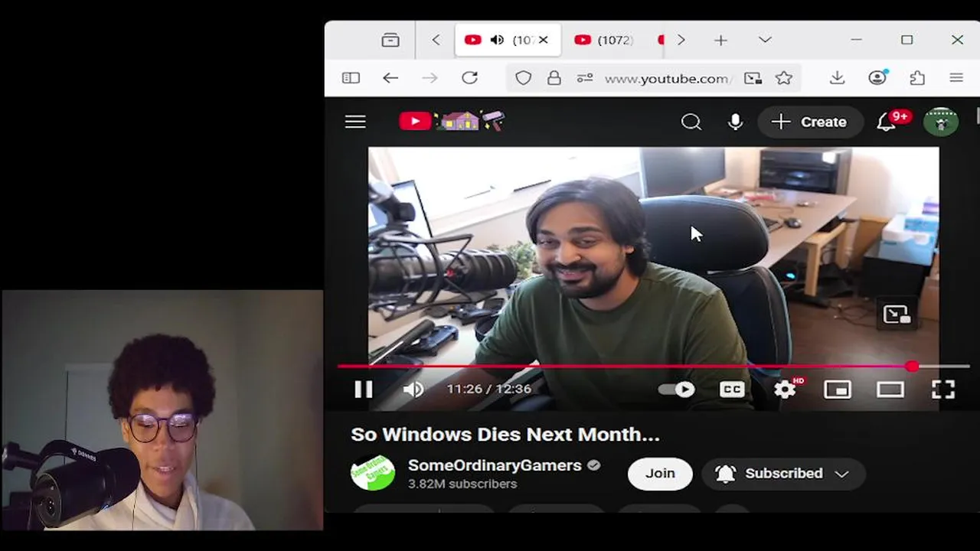View site security lock information
The height and width of the screenshot is (551, 980).
tap(554, 78)
